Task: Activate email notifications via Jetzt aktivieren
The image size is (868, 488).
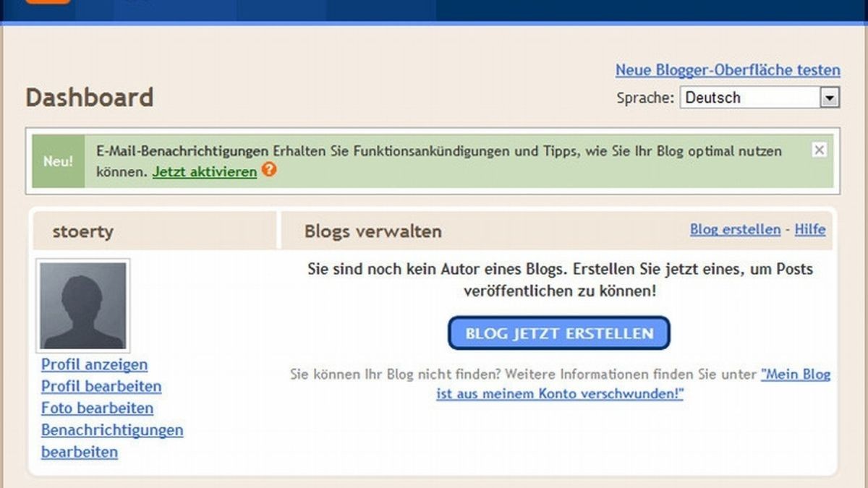Action: (205, 172)
